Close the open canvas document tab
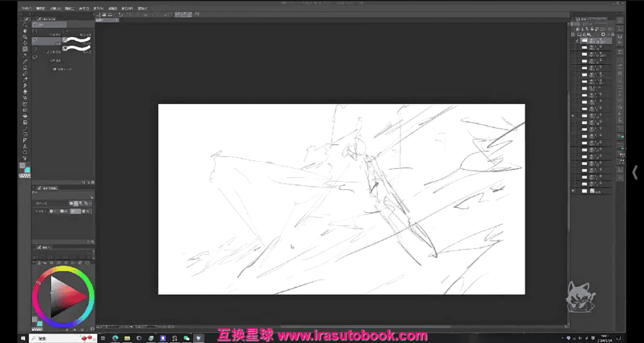644x343 pixels. (x=116, y=20)
